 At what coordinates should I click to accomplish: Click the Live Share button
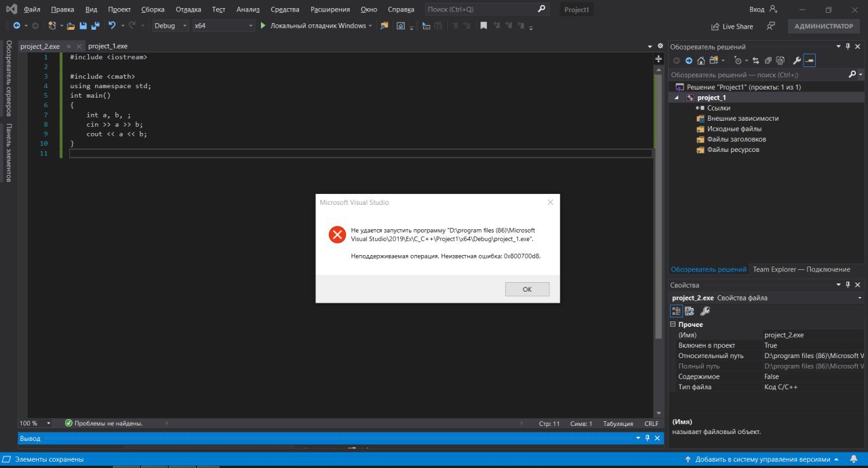(732, 26)
